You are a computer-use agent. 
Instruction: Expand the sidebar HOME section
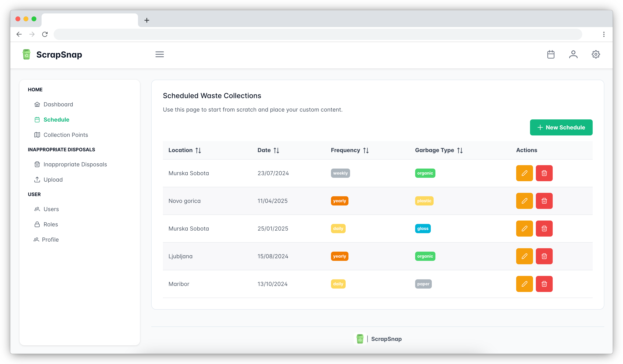[35, 89]
